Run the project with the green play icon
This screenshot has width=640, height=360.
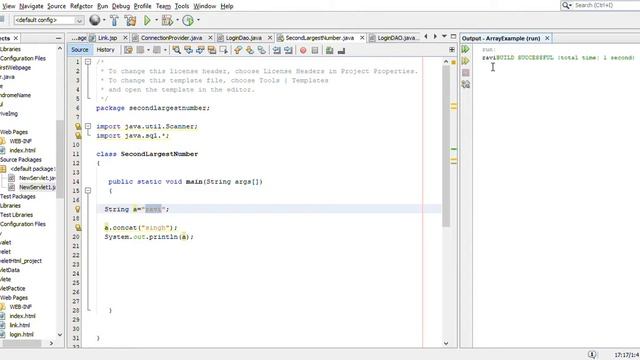point(147,20)
